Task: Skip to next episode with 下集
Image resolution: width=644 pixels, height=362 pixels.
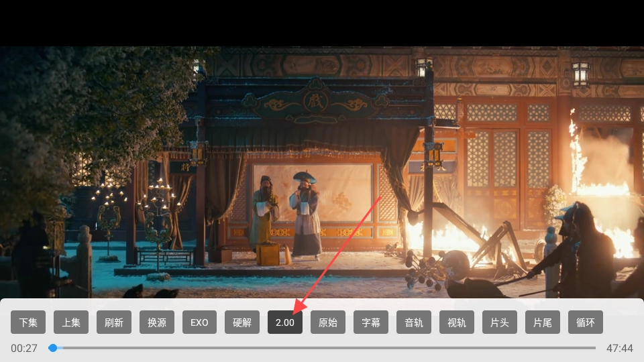Action: point(28,322)
